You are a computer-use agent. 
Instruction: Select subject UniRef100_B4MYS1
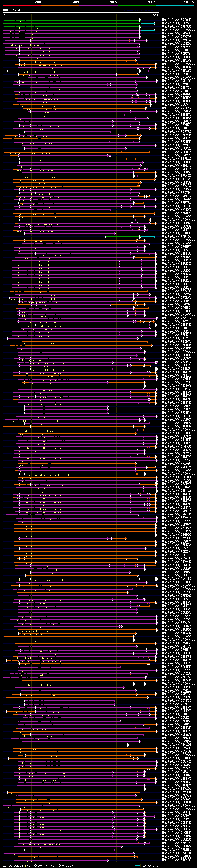(x=177, y=88)
